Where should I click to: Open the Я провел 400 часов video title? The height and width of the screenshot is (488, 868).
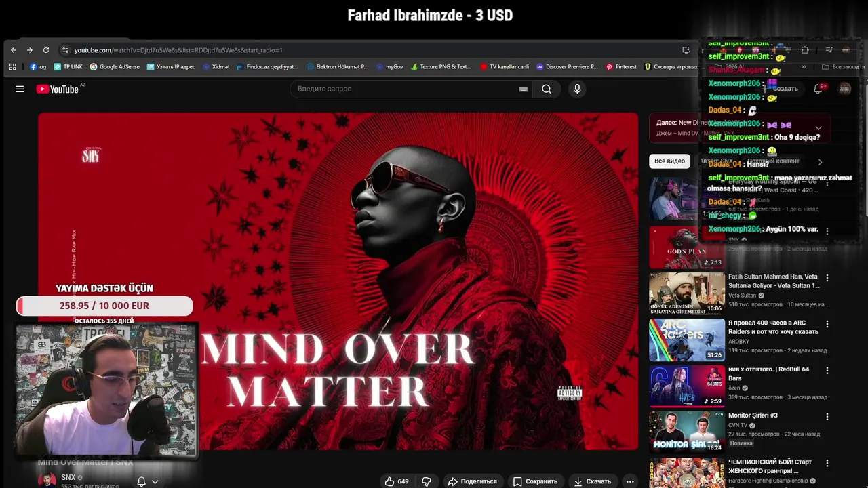[773, 327]
